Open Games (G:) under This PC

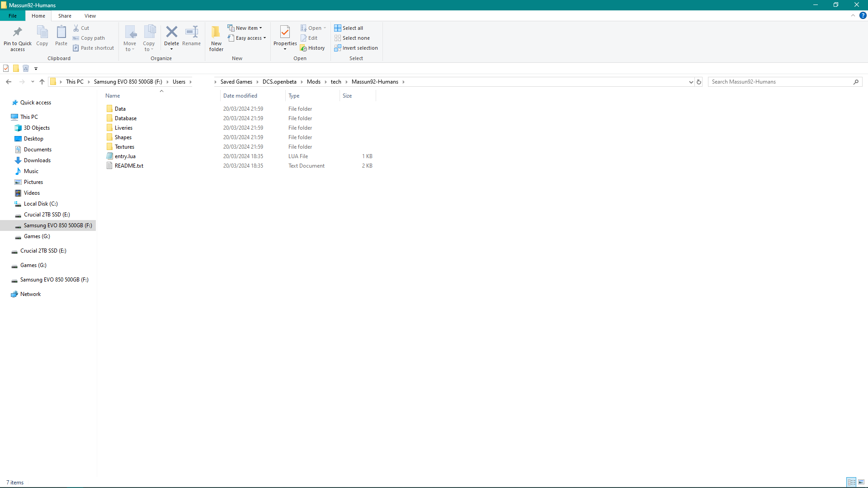pos(37,236)
